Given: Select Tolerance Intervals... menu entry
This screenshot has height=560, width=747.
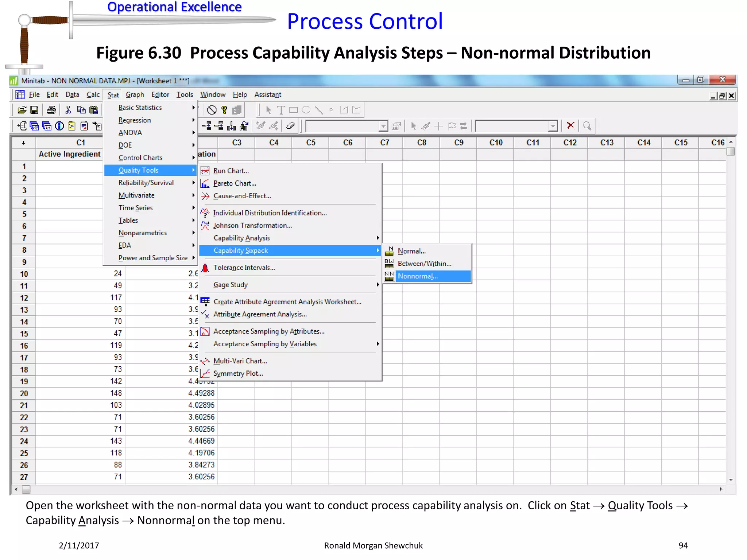Looking at the screenshot, I should (290, 268).
